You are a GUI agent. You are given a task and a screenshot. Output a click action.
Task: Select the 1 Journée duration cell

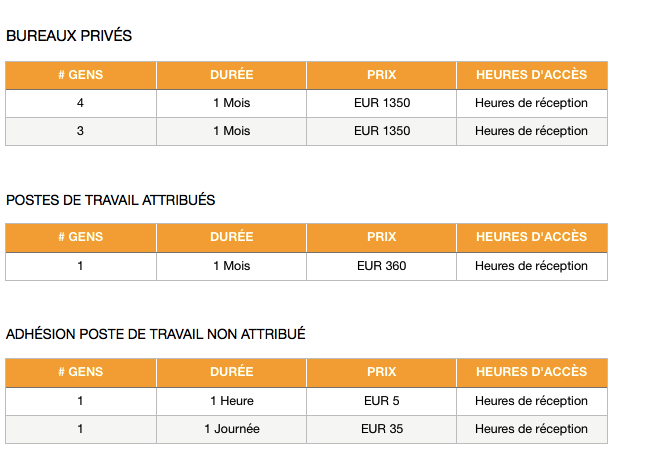[x=232, y=429]
